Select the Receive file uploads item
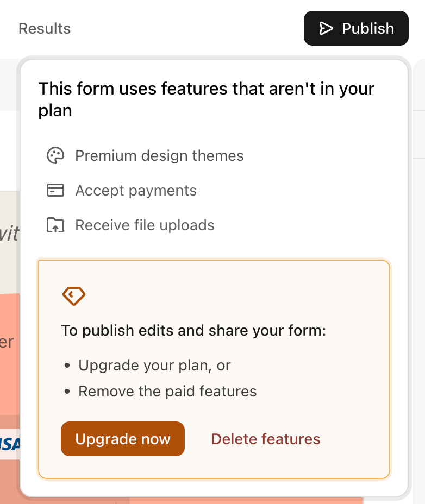This screenshot has height=504, width=425. point(145,225)
